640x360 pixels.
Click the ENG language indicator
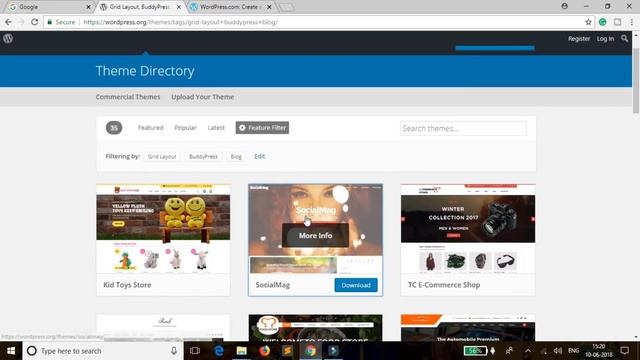click(573, 351)
